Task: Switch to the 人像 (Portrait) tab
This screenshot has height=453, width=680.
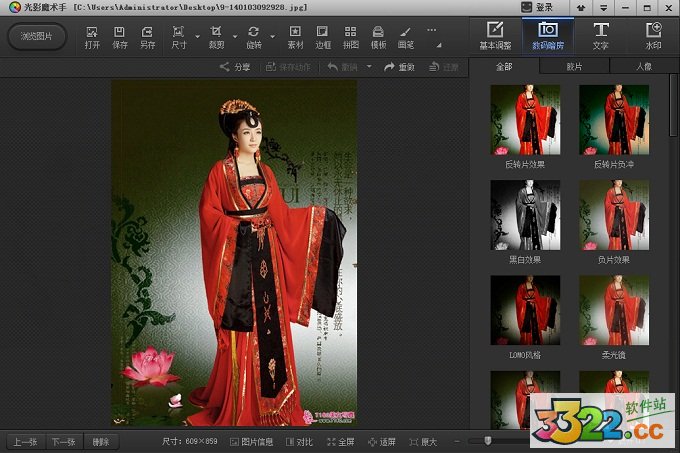Action: pyautogui.click(x=643, y=67)
